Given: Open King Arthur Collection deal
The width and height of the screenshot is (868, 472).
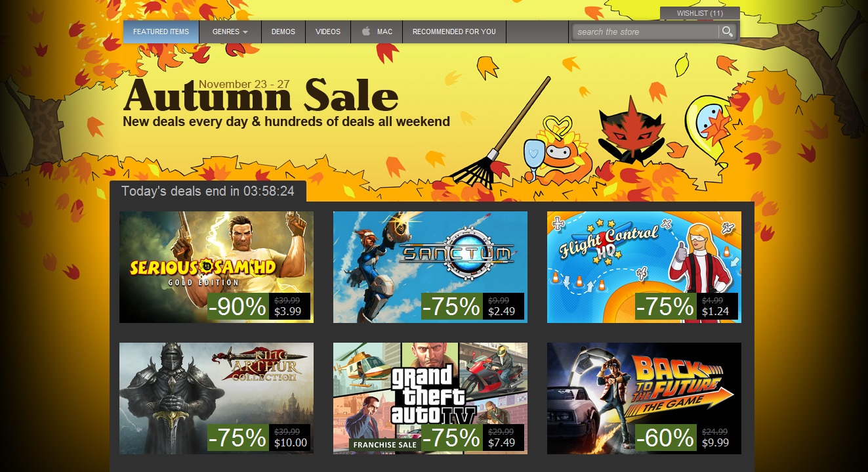Looking at the screenshot, I should [217, 398].
